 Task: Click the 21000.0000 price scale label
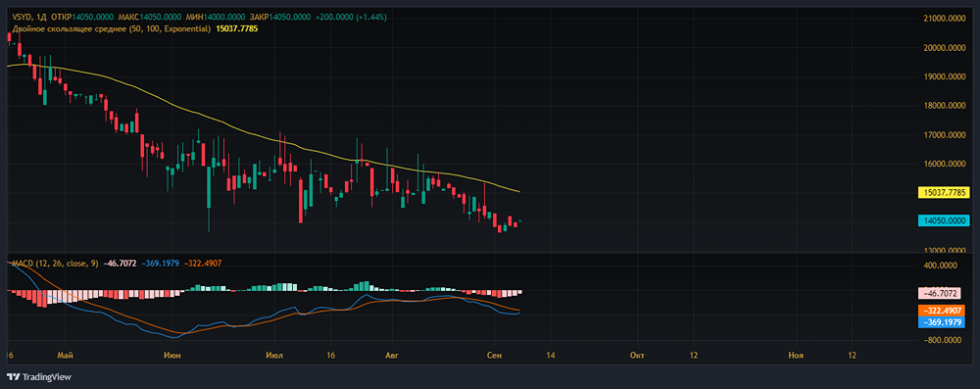[945, 19]
